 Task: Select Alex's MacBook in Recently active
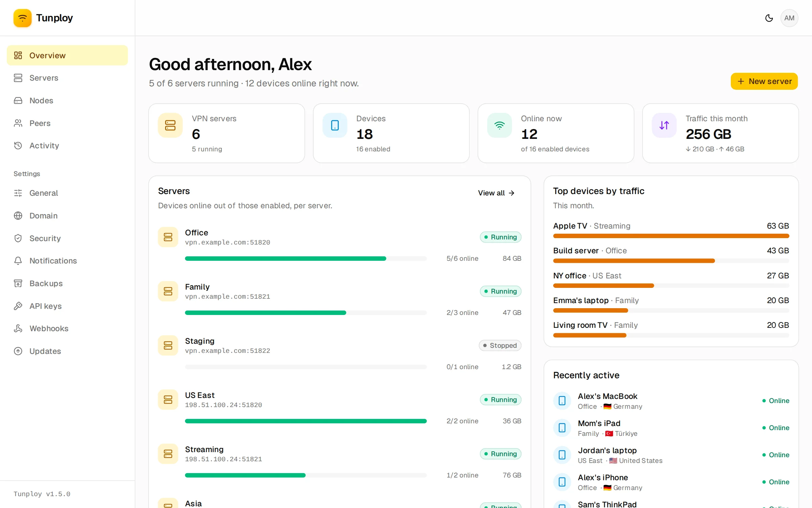[671, 401]
